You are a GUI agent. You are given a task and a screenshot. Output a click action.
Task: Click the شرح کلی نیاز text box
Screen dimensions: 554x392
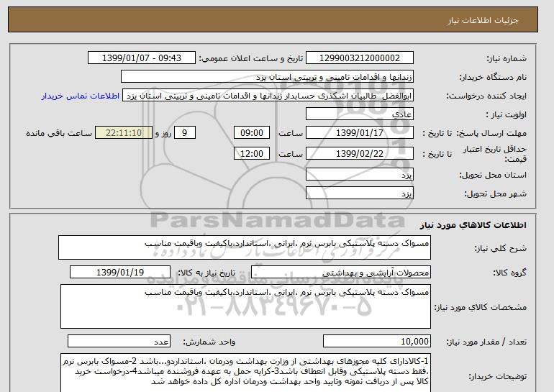(x=245, y=247)
